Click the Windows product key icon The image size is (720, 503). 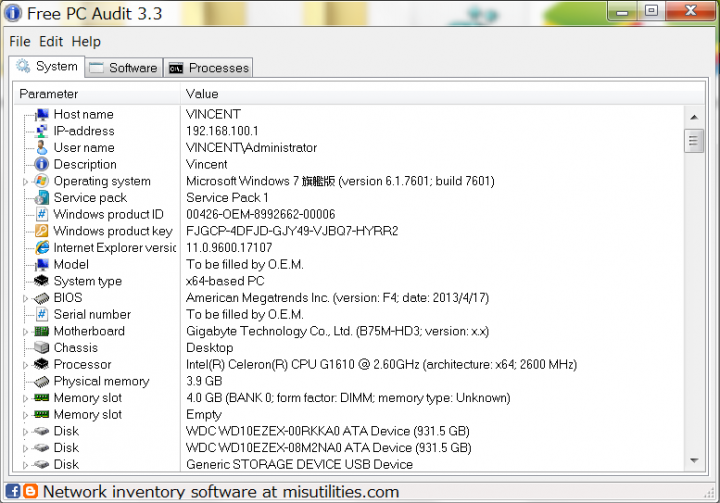[x=42, y=231]
